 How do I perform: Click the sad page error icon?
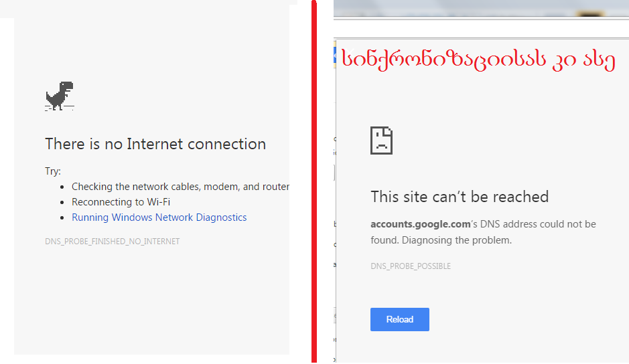(x=381, y=140)
